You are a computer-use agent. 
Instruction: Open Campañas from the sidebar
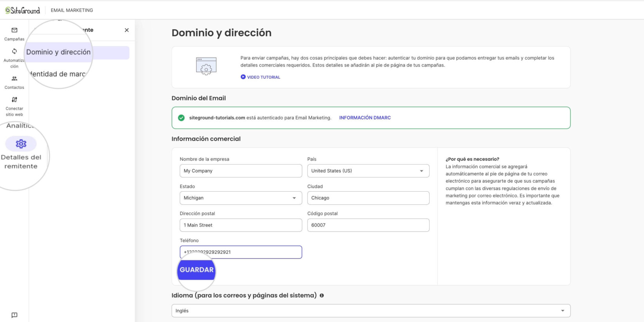(14, 34)
